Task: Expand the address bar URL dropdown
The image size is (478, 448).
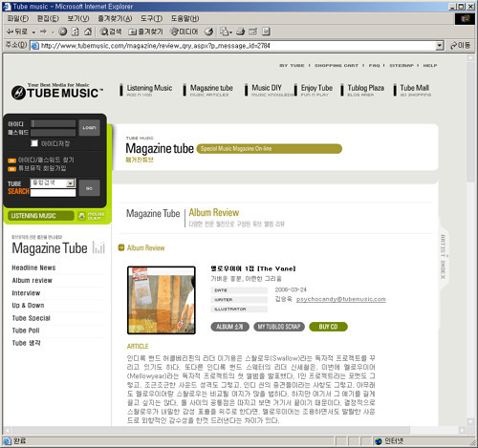Action: click(440, 46)
